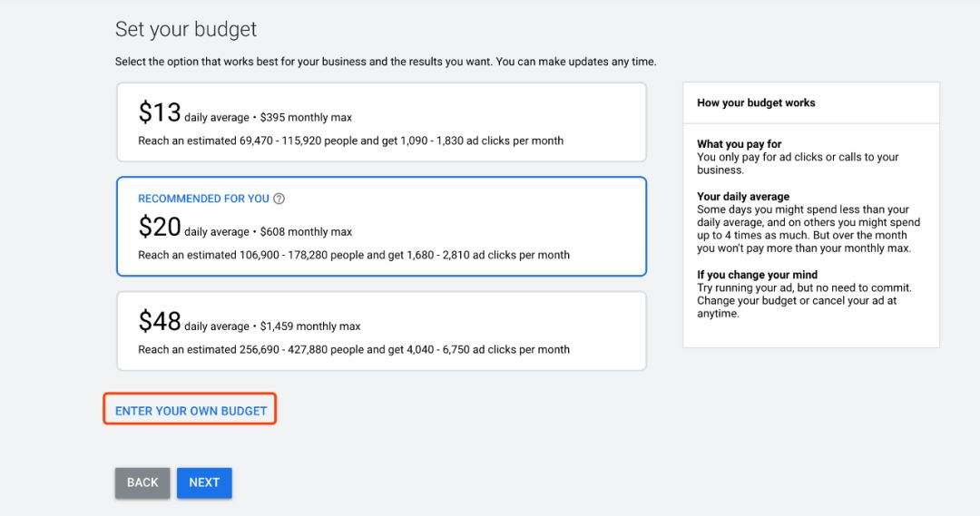Go to previous step with Back button
980x516 pixels.
point(142,482)
